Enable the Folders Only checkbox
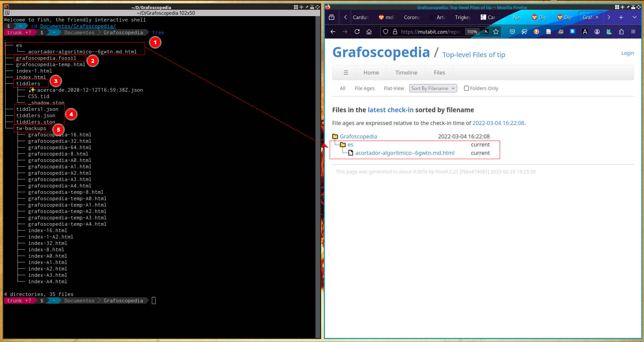The width and height of the screenshot is (644, 342). [x=466, y=88]
